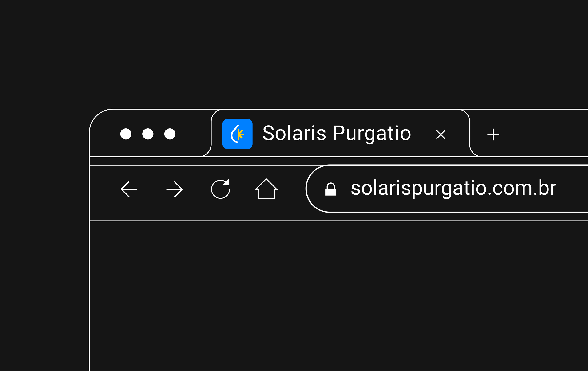Image resolution: width=588 pixels, height=371 pixels.
Task: Open the home page via house icon
Action: pos(266,189)
